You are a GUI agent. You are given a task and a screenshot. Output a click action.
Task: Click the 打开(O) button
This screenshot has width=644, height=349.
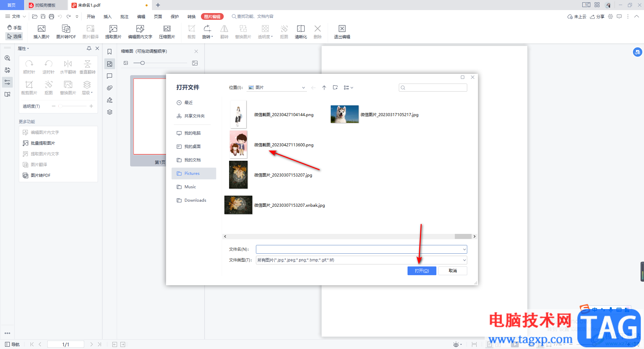(x=422, y=271)
